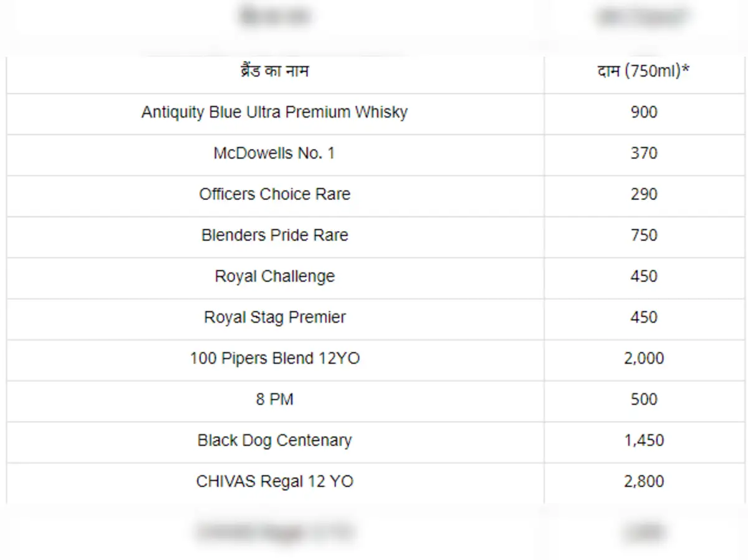The width and height of the screenshot is (748, 560).
Task: Click the 370 price value
Action: click(643, 153)
